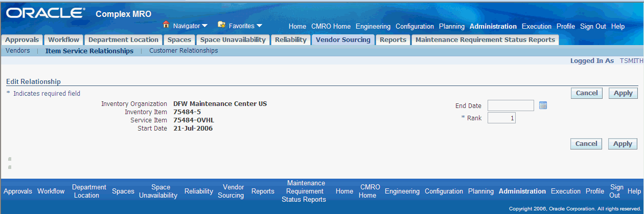Click the Reports footer link
The image size is (644, 214).
263,191
